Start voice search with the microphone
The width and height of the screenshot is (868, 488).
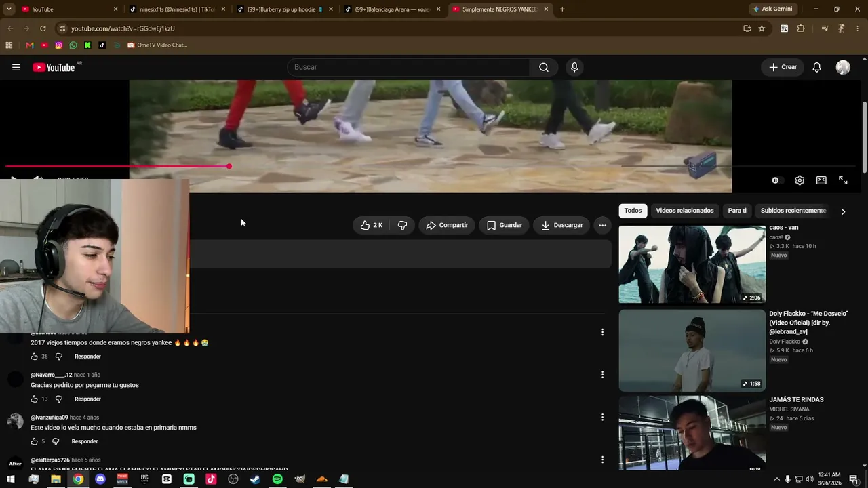pos(574,67)
